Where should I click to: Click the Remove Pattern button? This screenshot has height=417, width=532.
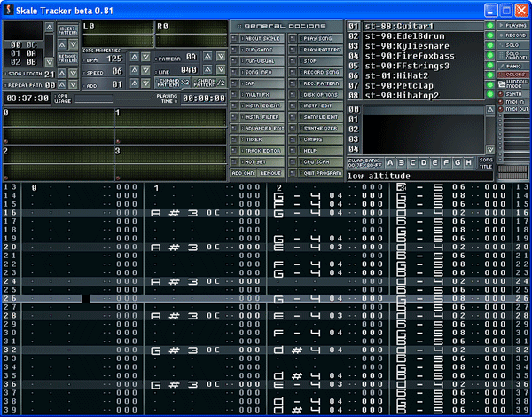pyautogui.click(x=68, y=59)
